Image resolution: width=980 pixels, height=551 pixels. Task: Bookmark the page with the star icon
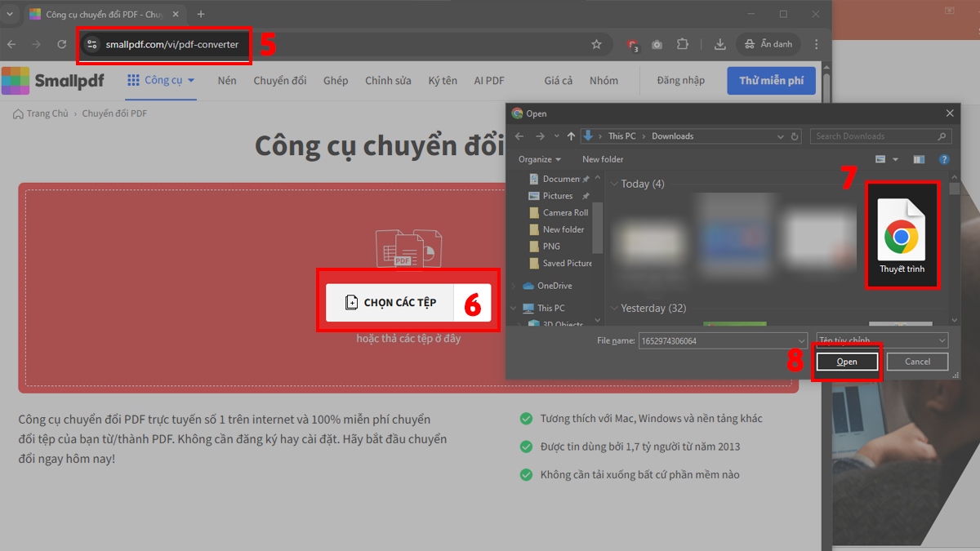tap(596, 44)
